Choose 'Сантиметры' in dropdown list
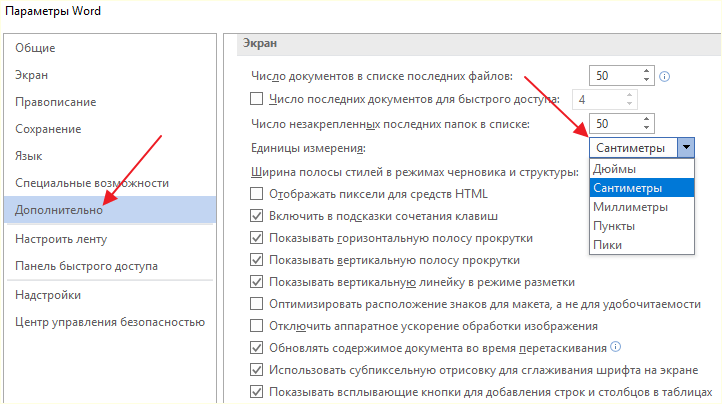Screen dimensions: 722x404 [x=642, y=188]
